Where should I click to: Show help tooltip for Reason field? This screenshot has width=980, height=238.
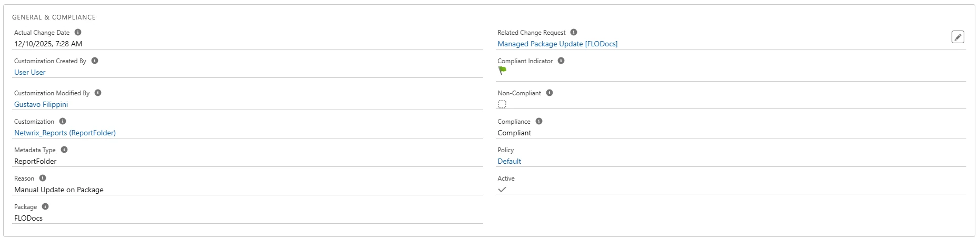point(43,178)
